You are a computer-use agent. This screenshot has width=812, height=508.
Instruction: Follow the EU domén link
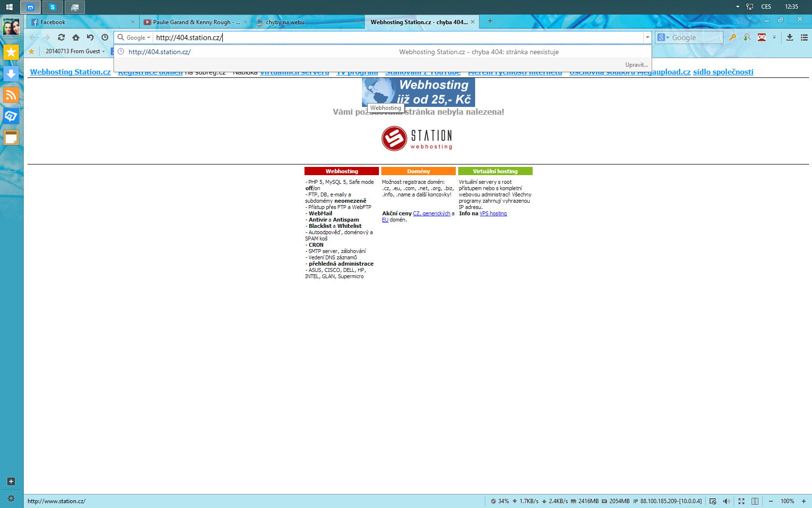pos(385,220)
